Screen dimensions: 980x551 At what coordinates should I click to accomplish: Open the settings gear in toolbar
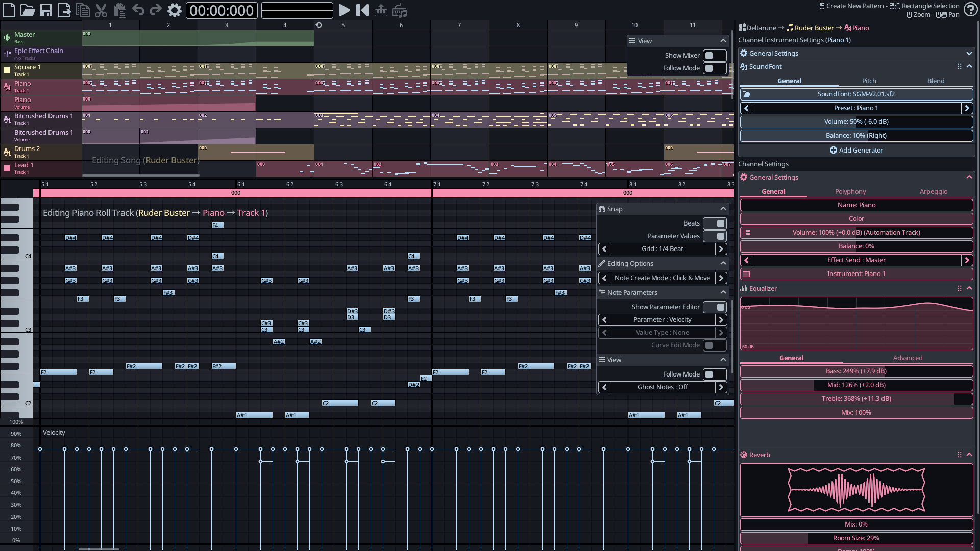tap(174, 10)
